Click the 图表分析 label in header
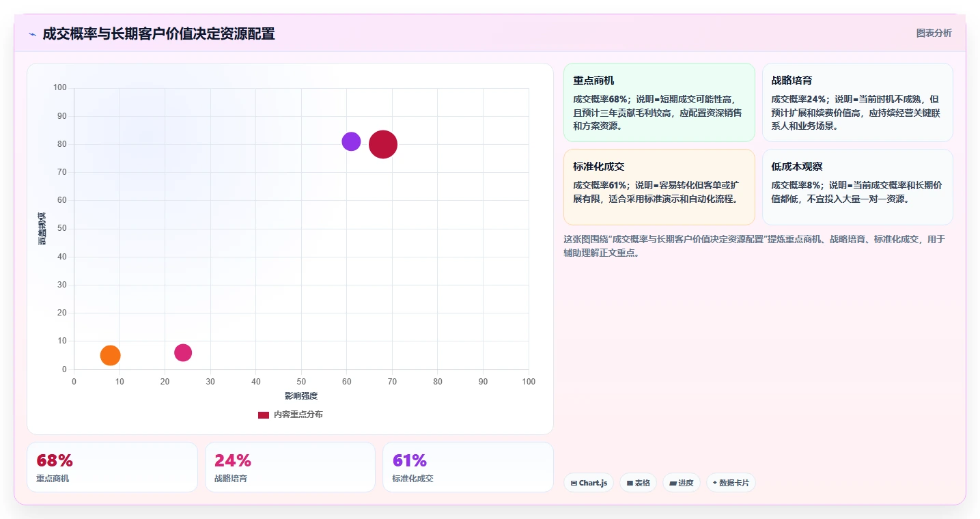The width and height of the screenshot is (980, 519). click(934, 33)
